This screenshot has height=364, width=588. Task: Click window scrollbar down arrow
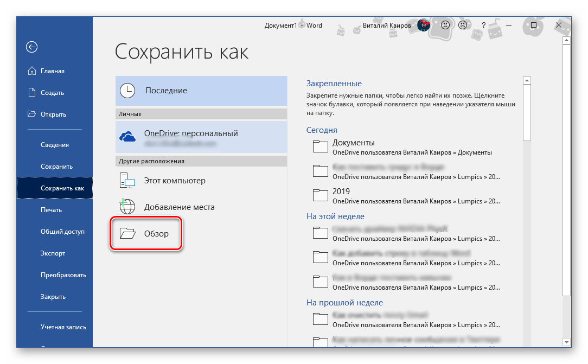(567, 342)
